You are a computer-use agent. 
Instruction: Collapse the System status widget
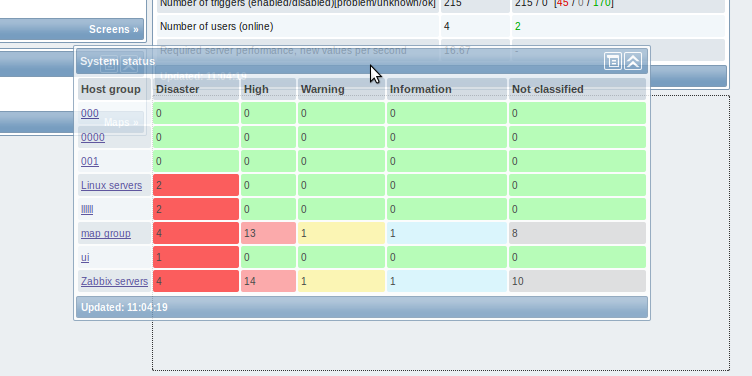pyautogui.click(x=633, y=61)
